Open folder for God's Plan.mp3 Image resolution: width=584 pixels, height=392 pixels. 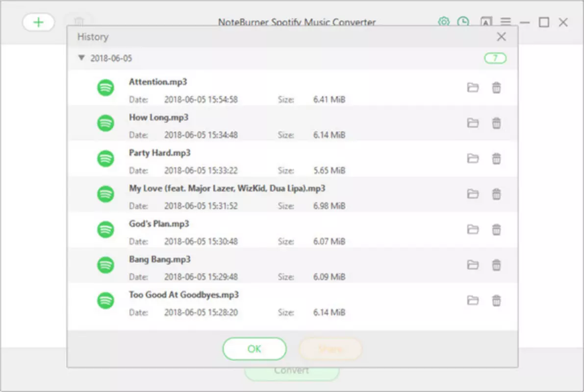473,229
